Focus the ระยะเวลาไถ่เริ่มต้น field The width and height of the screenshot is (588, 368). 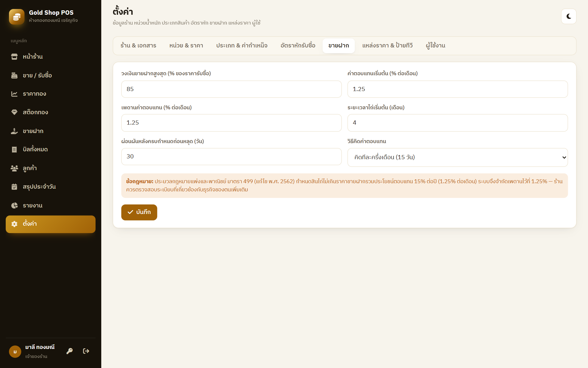point(458,123)
